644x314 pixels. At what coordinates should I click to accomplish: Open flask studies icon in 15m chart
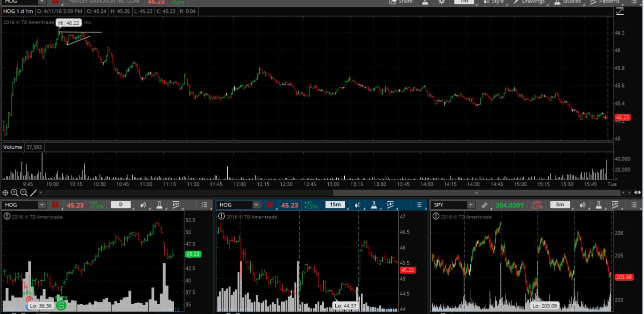374,205
